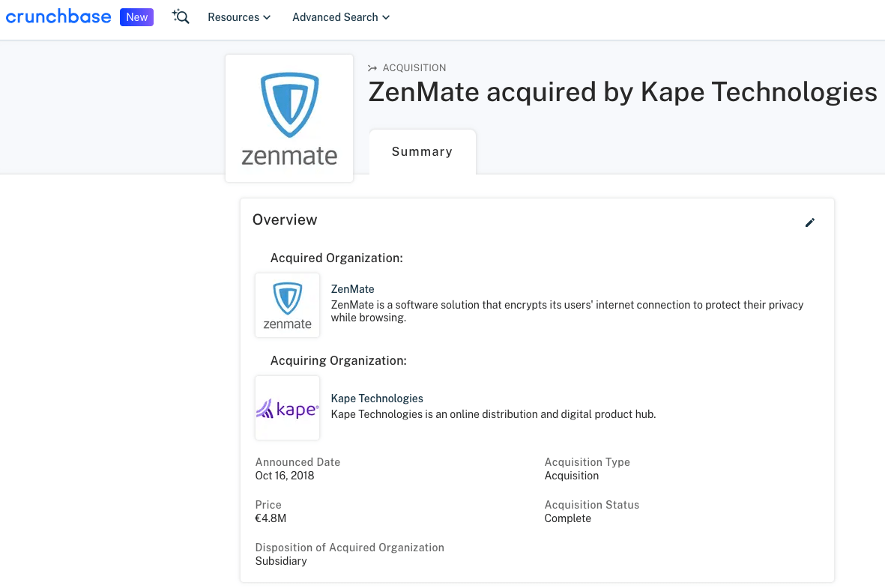885x588 pixels.
Task: Select the 'Oct 16, 2018' announced date
Action: 285,476
